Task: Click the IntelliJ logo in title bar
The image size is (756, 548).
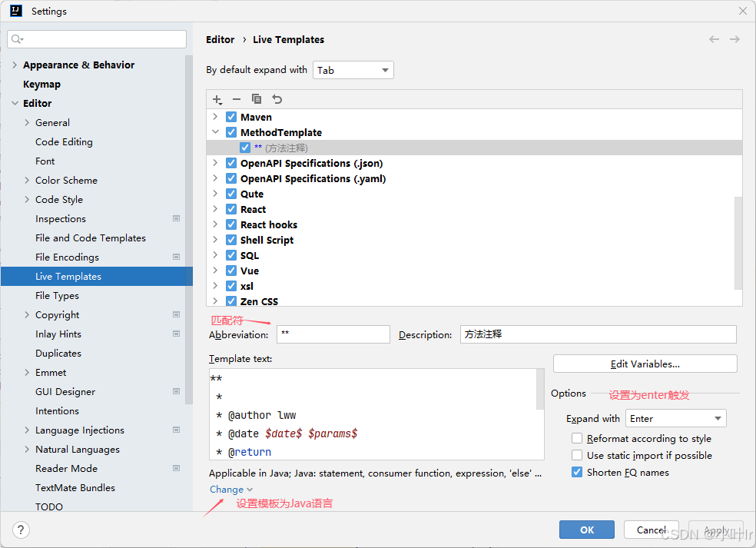Action: click(16, 11)
